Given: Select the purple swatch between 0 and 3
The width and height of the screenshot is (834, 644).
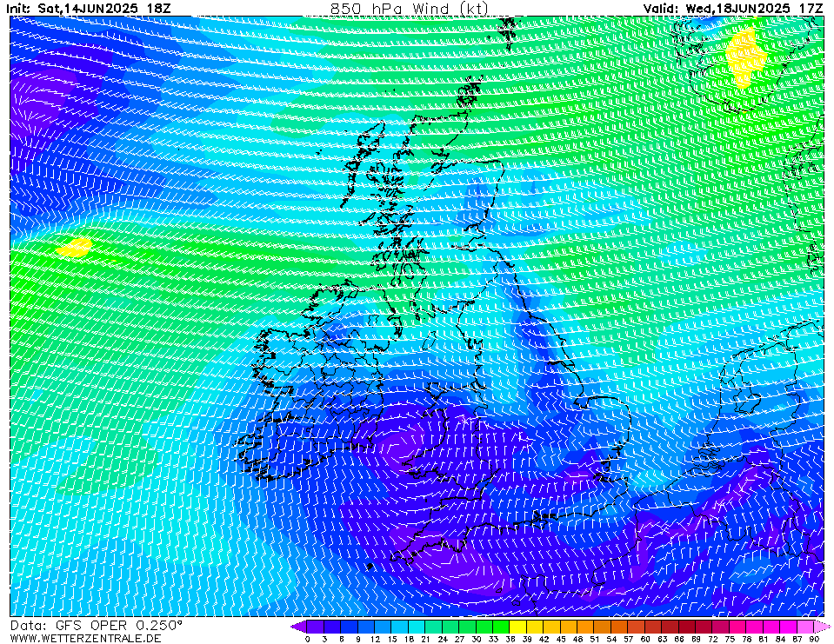Looking at the screenshot, I should [316, 627].
